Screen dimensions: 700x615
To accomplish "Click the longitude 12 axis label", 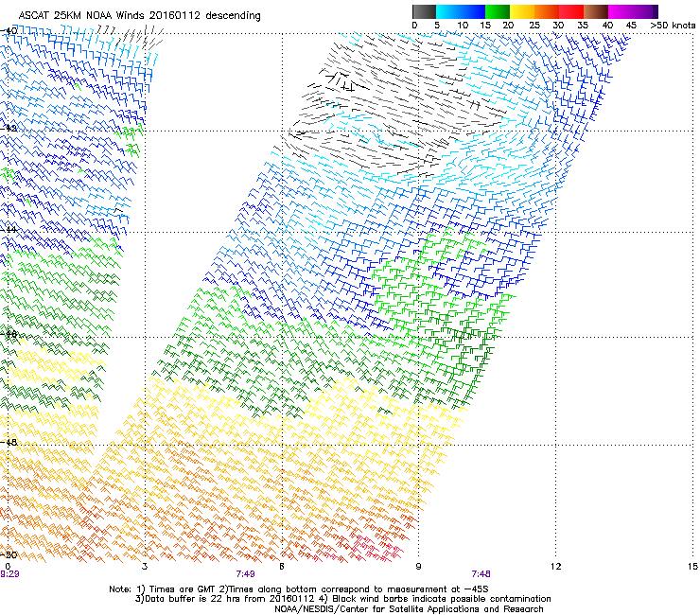I will click(x=555, y=567).
